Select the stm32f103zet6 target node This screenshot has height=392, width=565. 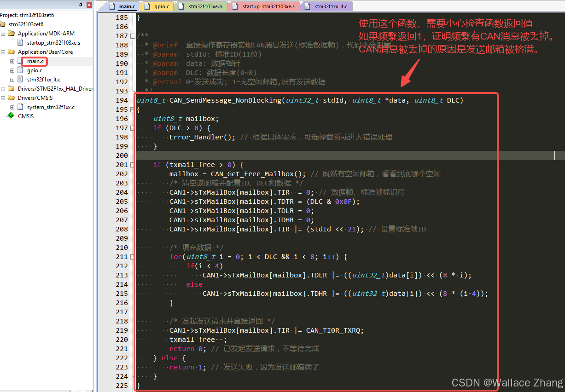(26, 24)
